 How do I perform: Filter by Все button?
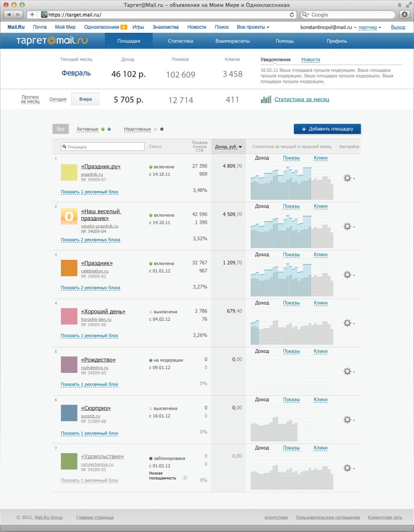pyautogui.click(x=60, y=129)
